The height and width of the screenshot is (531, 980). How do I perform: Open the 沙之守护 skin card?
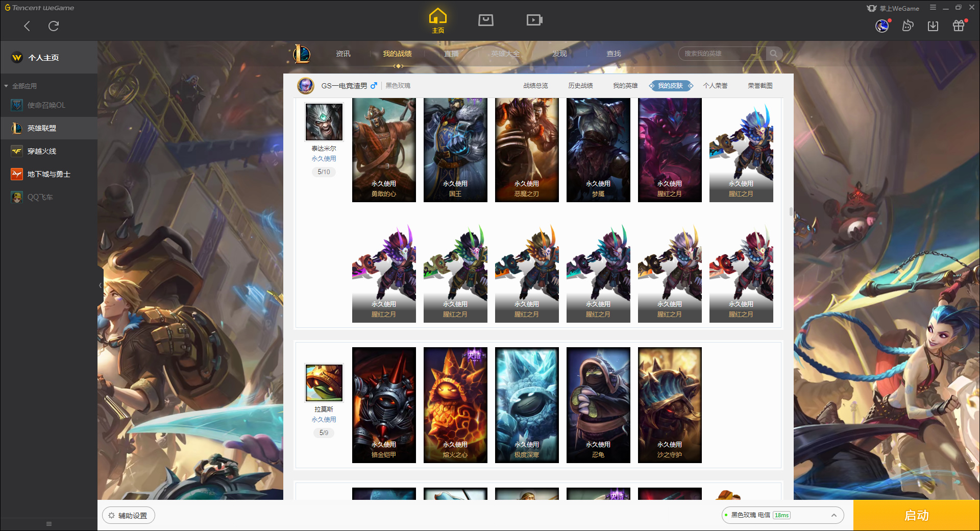(670, 405)
